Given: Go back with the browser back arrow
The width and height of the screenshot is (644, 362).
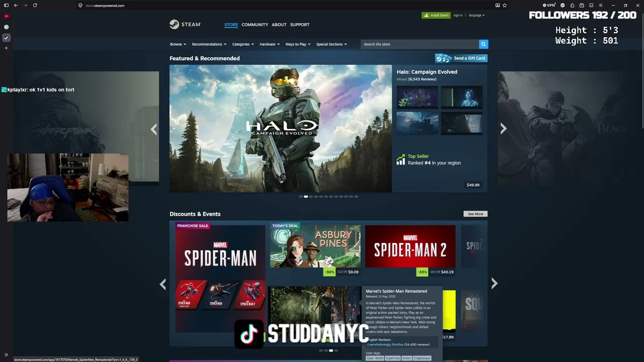Looking at the screenshot, I should coord(16,6).
